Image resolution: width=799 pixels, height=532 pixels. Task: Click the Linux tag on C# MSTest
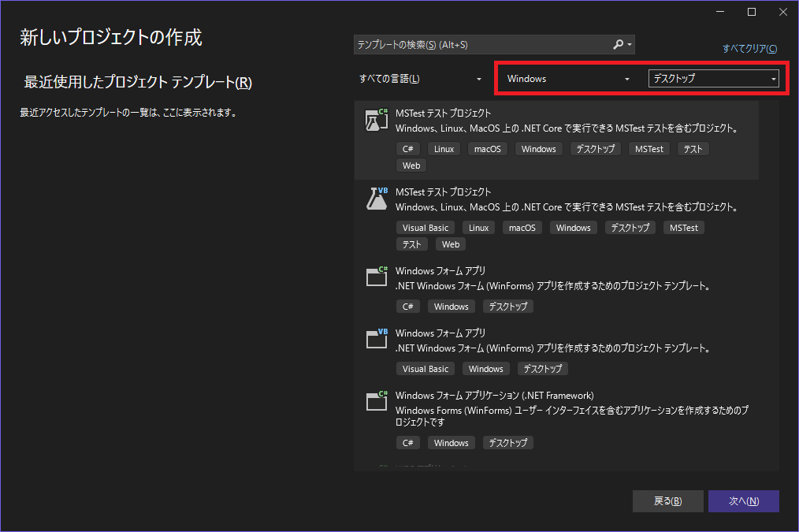pos(444,149)
